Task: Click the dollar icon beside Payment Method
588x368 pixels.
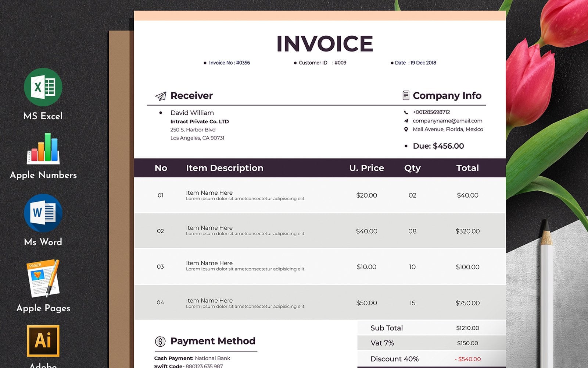Action: [160, 342]
